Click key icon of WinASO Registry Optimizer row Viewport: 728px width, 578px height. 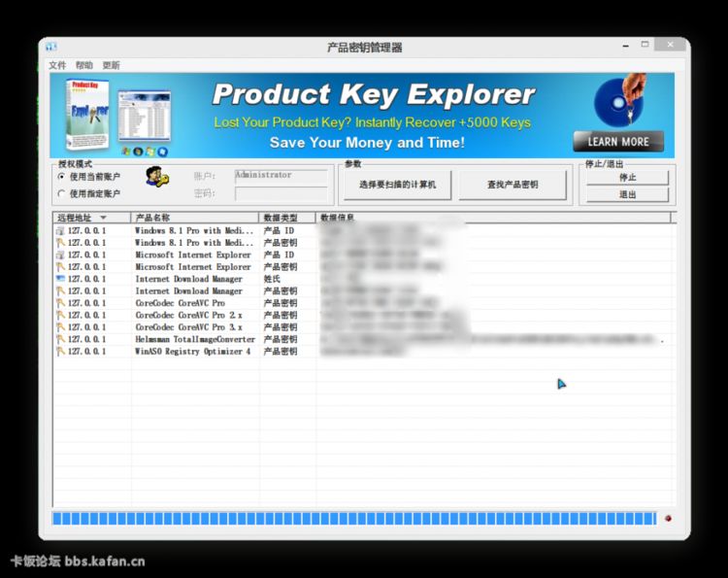click(60, 352)
